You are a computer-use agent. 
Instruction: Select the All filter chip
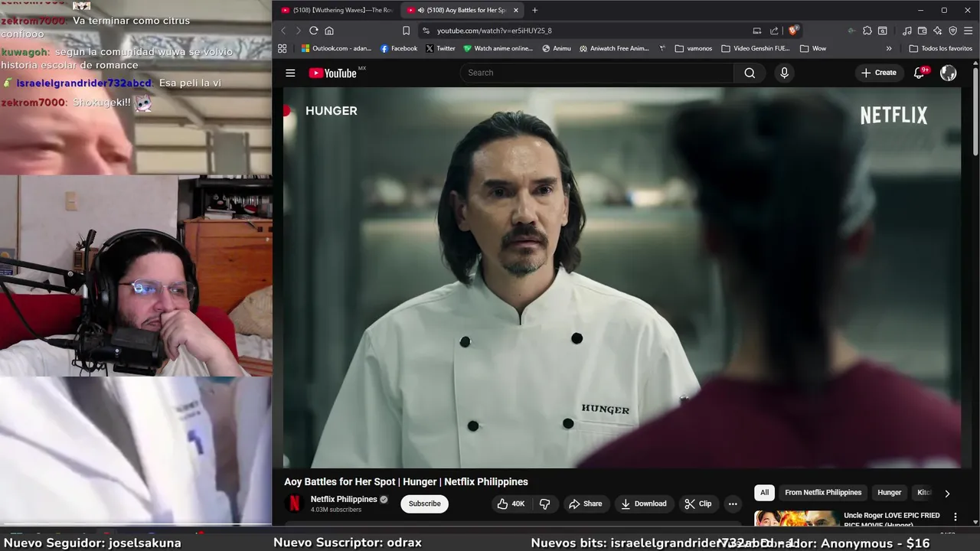(x=764, y=493)
